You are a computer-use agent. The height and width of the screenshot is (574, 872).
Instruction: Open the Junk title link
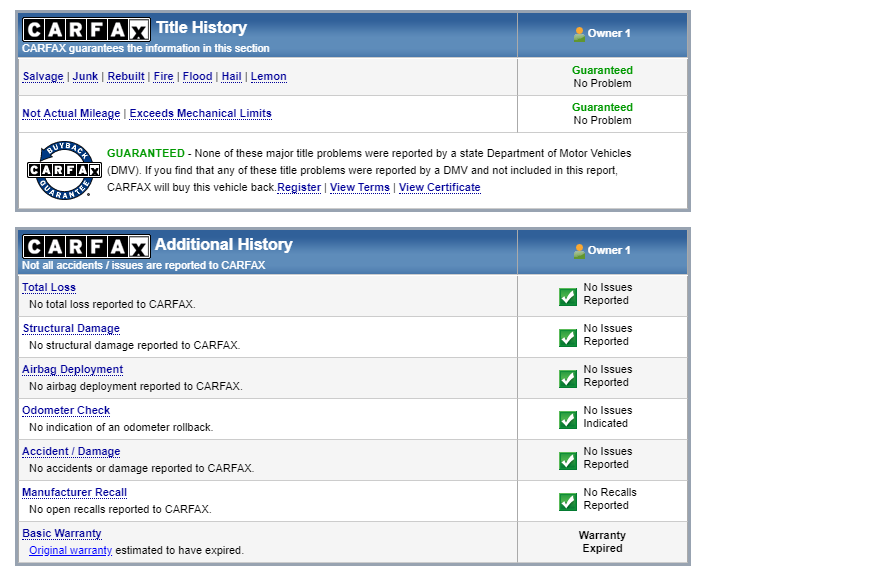(85, 76)
